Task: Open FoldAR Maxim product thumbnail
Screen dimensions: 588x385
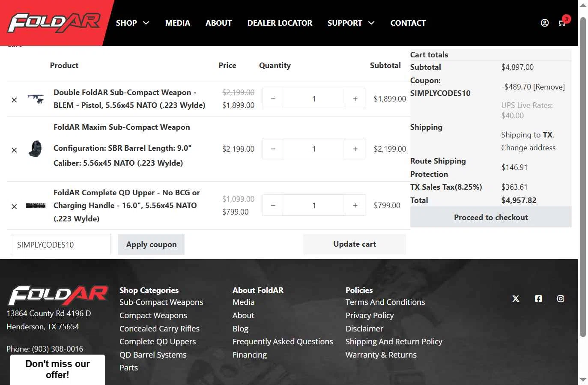Action: coord(36,149)
